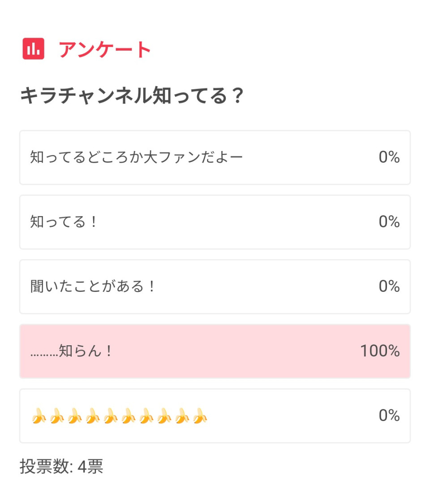Click the first banana emoji
This screenshot has height=504, width=430.
[39, 416]
